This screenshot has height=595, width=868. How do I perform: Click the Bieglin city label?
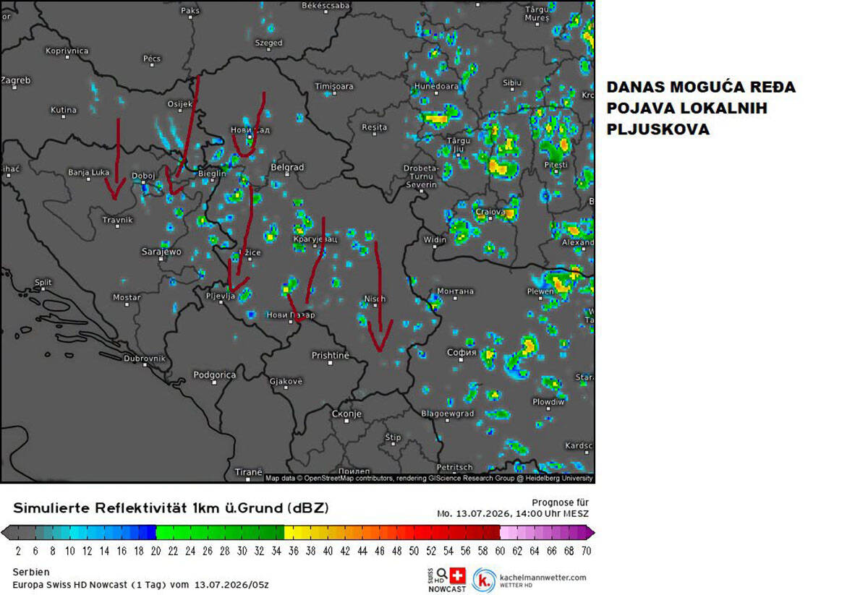click(212, 174)
